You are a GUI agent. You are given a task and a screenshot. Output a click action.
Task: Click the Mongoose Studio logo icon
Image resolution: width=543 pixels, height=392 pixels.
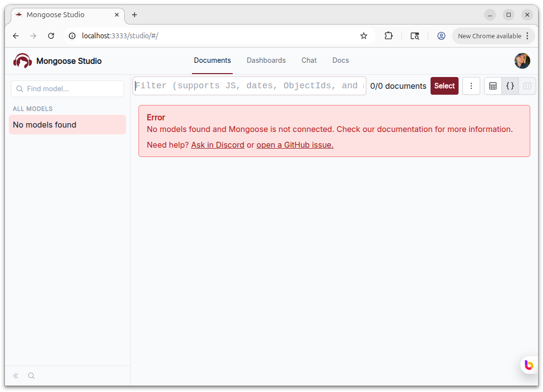(x=23, y=61)
